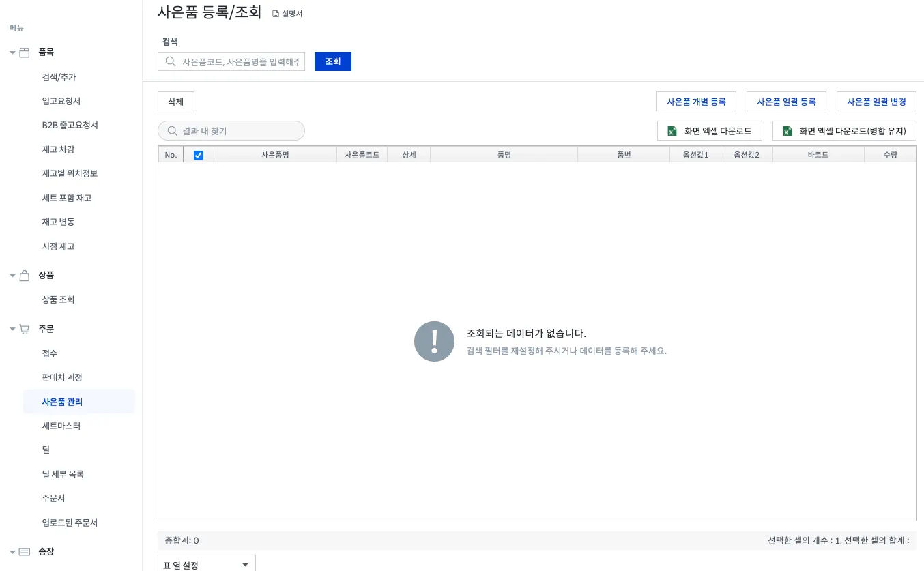Click the 조회되는 데이터가 없습니다 message
The width and height of the screenshot is (924, 571).
(526, 334)
